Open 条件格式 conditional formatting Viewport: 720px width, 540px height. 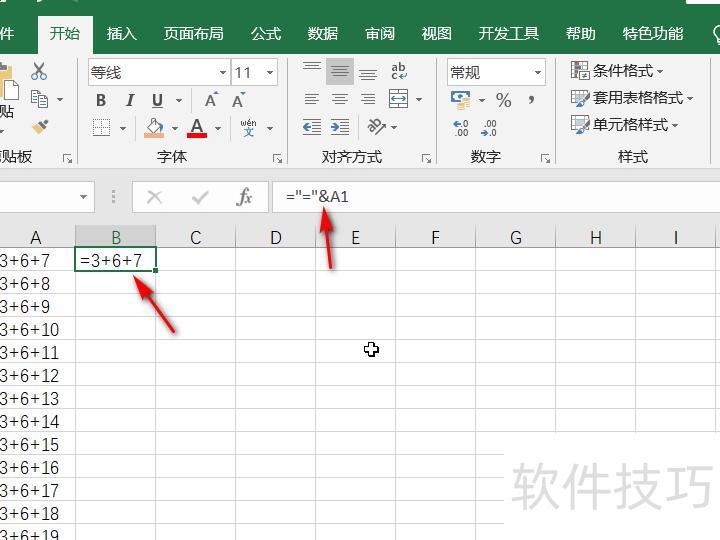pyautogui.click(x=617, y=71)
